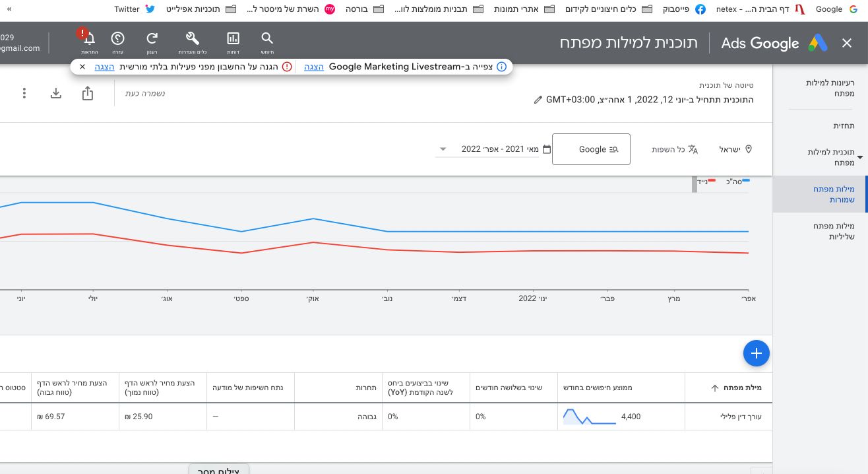Open tools and settings wrench icon

[193, 39]
